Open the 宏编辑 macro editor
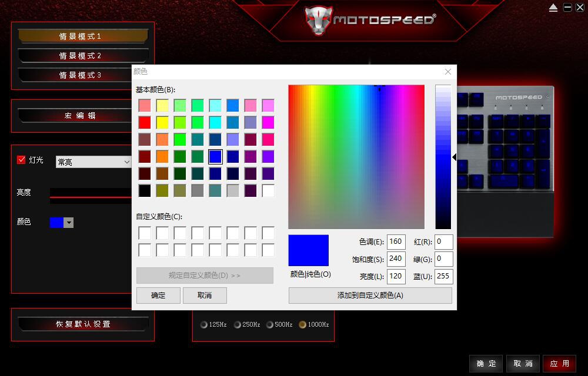Screen dimensions: 588x376 click(x=81, y=116)
